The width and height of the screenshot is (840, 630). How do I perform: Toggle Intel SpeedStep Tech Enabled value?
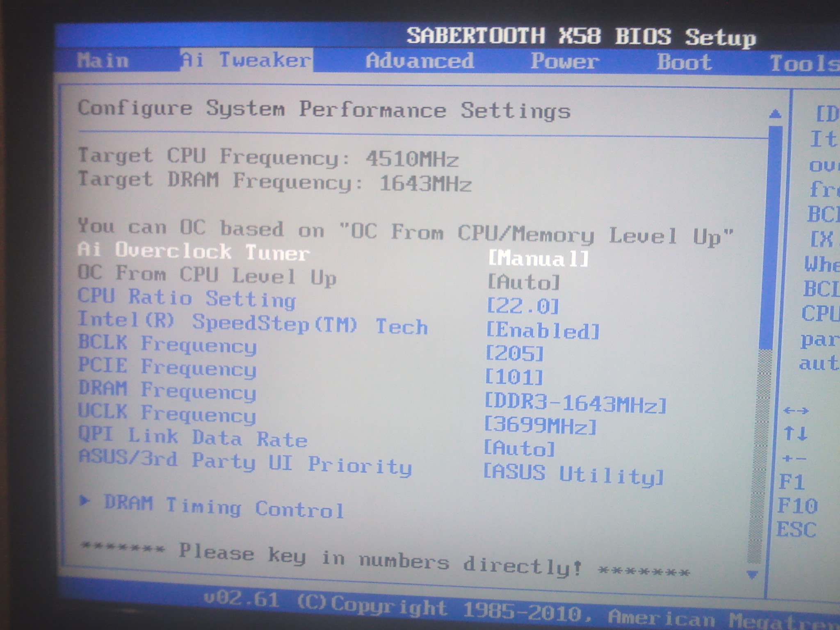[542, 331]
